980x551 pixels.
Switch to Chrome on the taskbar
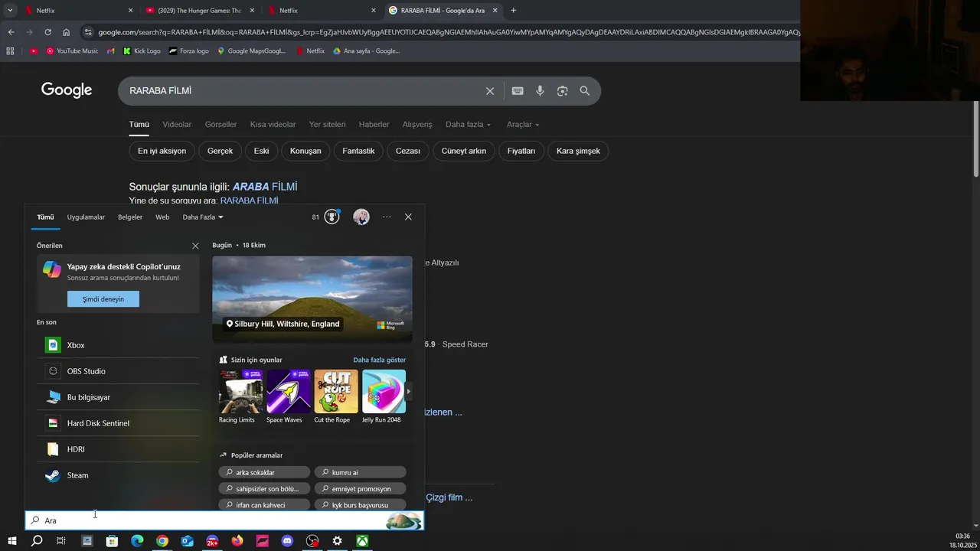[162, 541]
